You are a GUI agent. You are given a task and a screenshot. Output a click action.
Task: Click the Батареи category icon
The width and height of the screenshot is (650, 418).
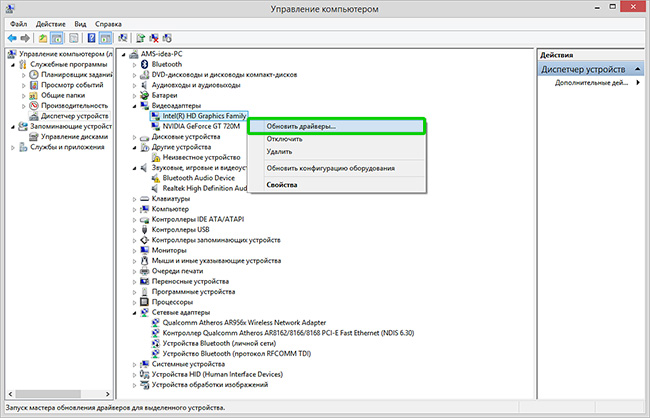[144, 95]
